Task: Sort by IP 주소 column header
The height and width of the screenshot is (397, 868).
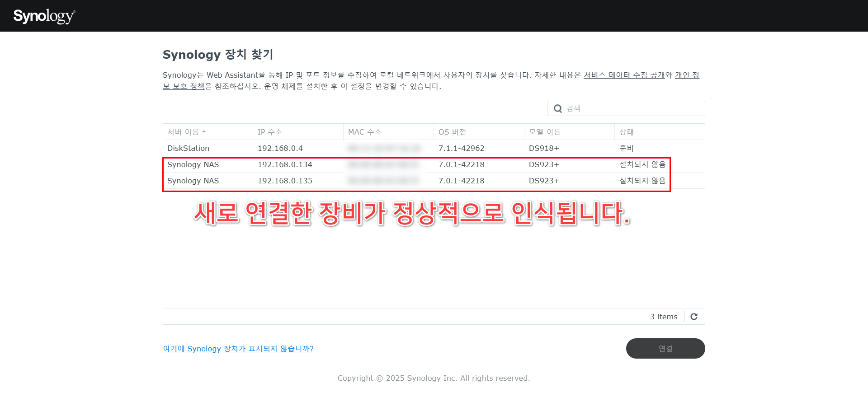Action: [x=298, y=132]
